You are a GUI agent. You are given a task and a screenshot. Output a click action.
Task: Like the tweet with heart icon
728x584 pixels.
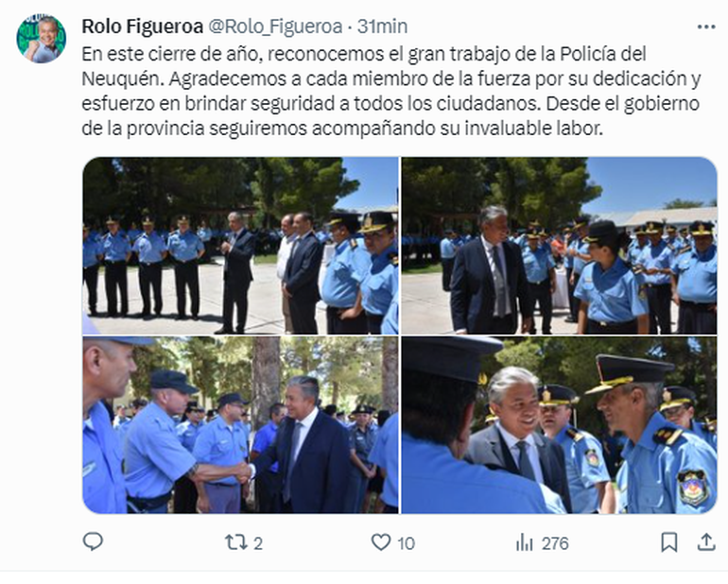pos(381,542)
